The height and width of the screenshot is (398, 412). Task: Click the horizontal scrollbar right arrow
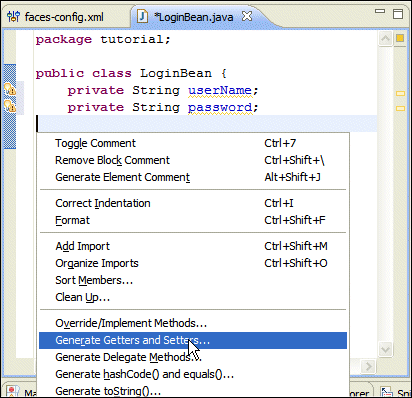369,367
